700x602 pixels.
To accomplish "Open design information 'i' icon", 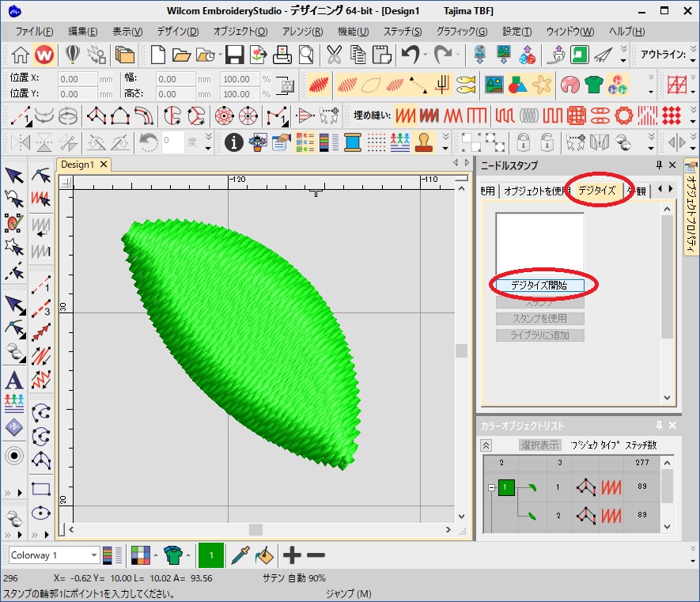I will 234,142.
